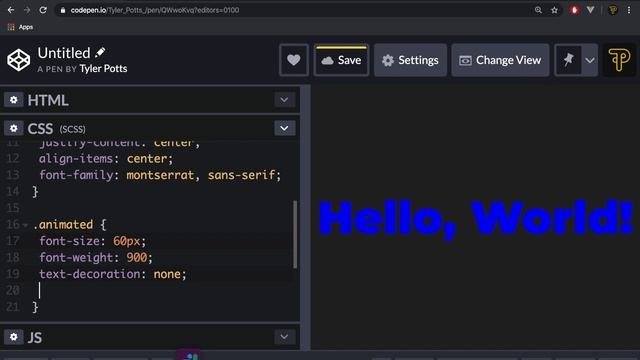Click the 'none' value on line 19
The image size is (640, 360).
pyautogui.click(x=167, y=274)
